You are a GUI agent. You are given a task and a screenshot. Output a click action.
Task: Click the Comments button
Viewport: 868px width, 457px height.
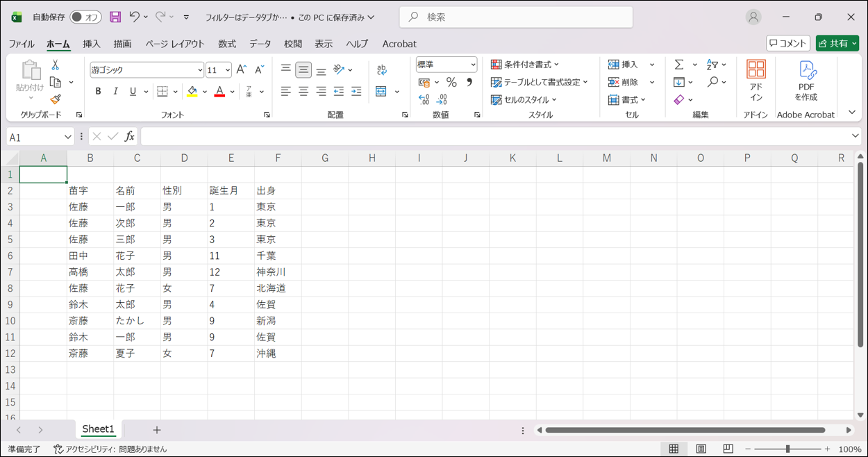coord(788,43)
